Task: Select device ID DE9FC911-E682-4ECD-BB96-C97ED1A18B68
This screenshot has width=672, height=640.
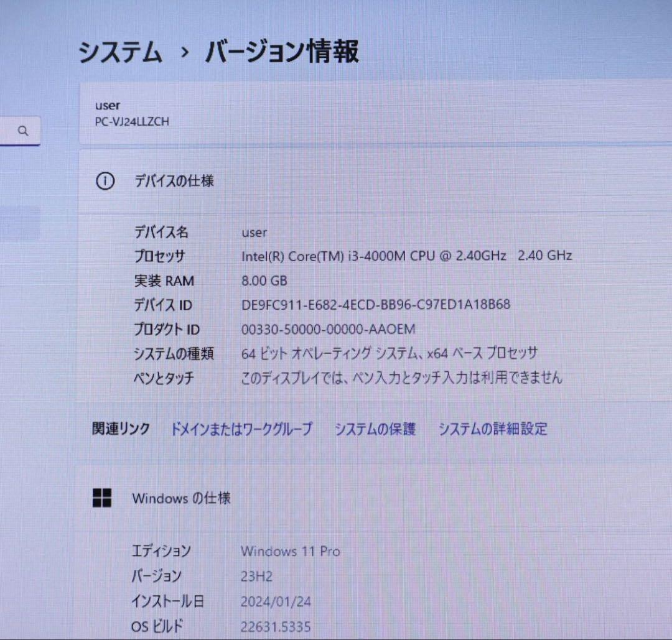Action: pos(376,305)
